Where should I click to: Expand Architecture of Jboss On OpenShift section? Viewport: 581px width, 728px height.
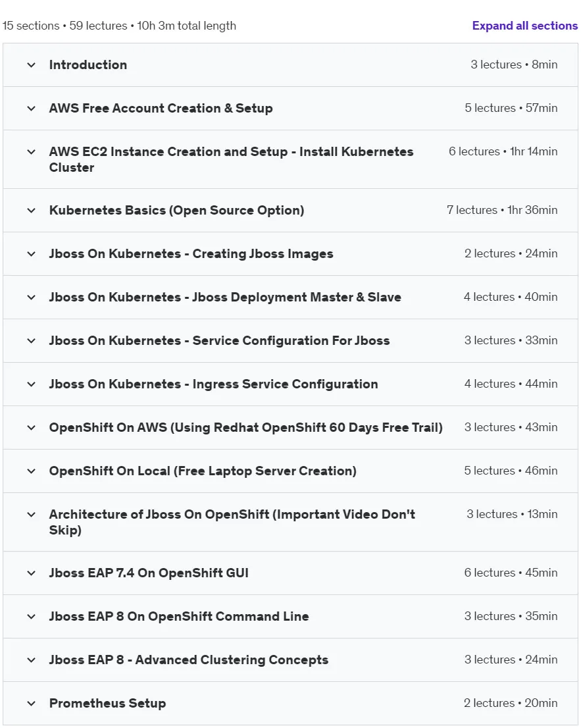pos(291,523)
